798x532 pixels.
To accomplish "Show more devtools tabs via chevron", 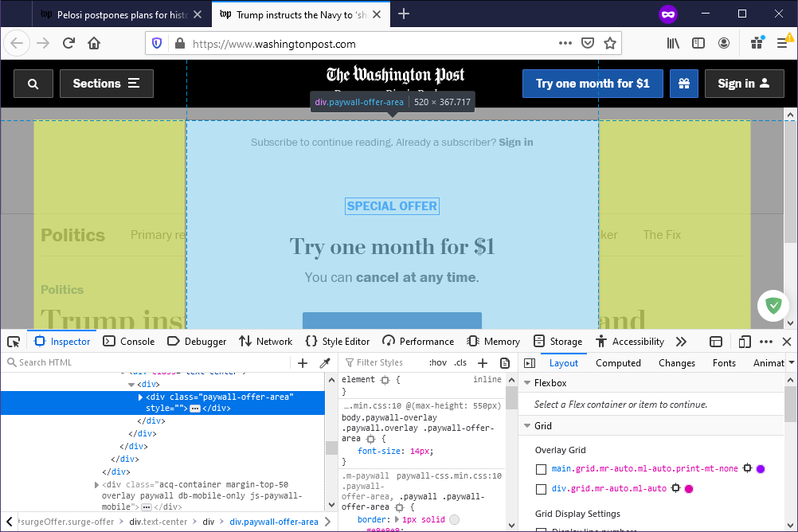I will click(681, 342).
